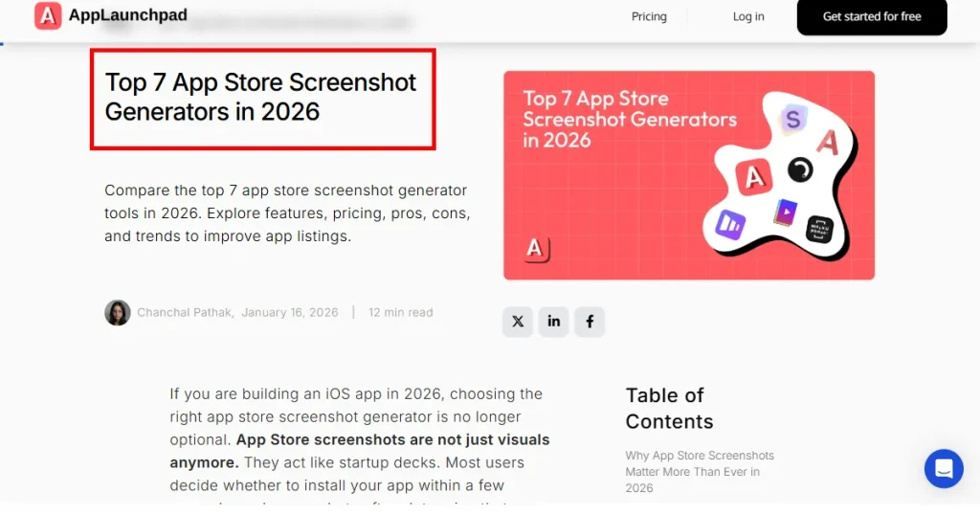This screenshot has width=980, height=515.
Task: Click the AppLaunchpad brand name
Action: (128, 15)
